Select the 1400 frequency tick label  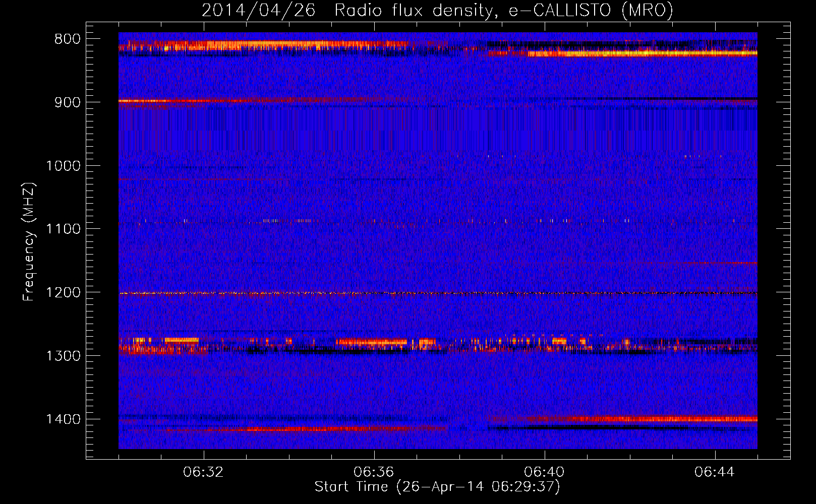tap(63, 419)
